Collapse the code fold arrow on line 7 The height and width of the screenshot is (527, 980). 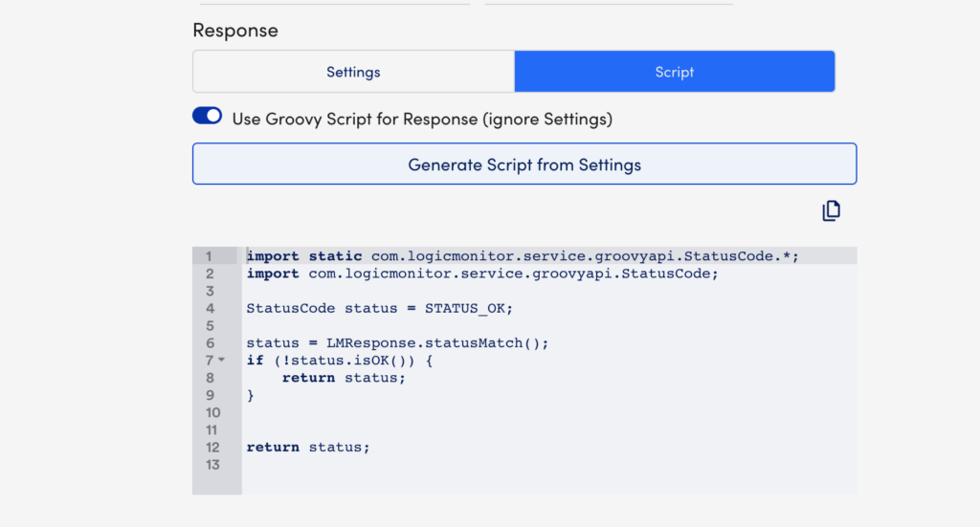point(222,361)
